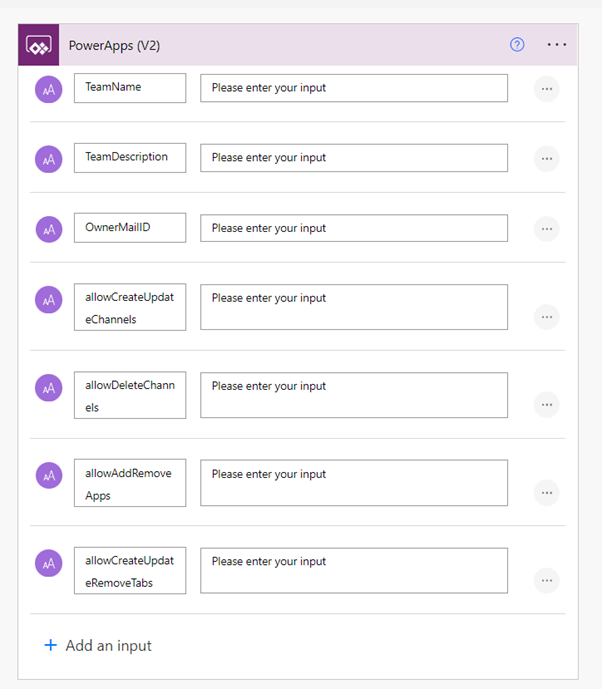The image size is (602, 689).
Task: Click the Add an input link
Action: pos(108,646)
